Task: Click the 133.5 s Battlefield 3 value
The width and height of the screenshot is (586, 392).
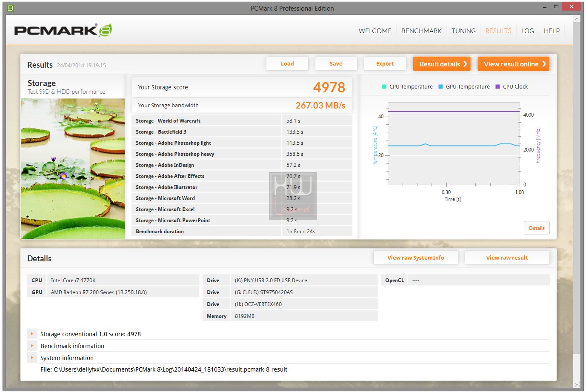Action: 295,132
